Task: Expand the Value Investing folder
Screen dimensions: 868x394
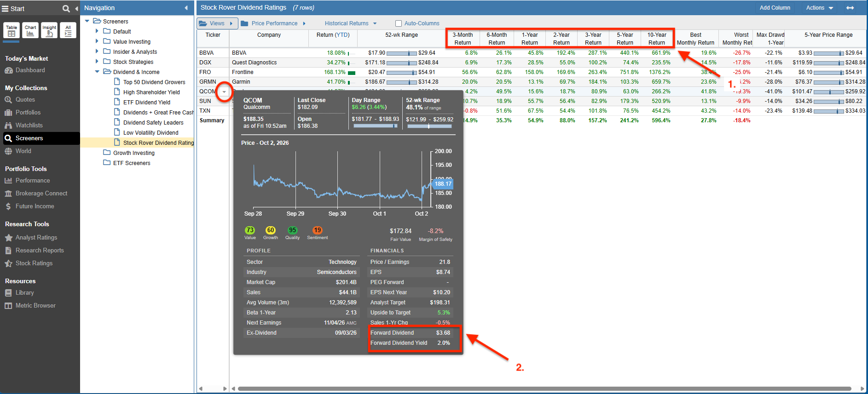Action: pyautogui.click(x=97, y=41)
